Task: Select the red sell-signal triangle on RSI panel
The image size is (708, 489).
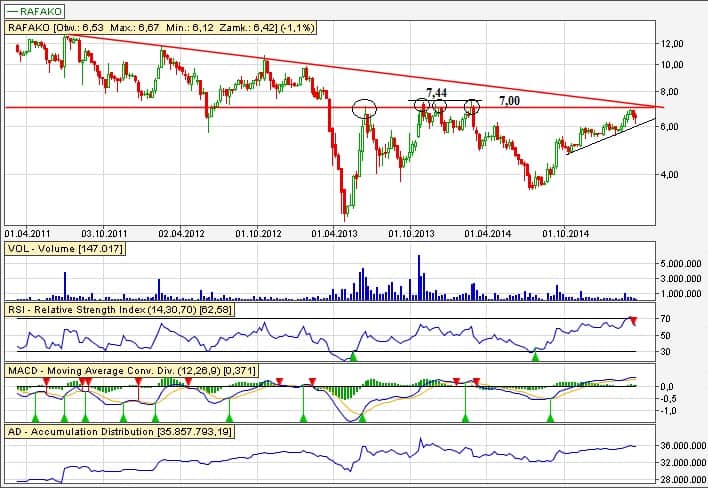Action: [632, 320]
